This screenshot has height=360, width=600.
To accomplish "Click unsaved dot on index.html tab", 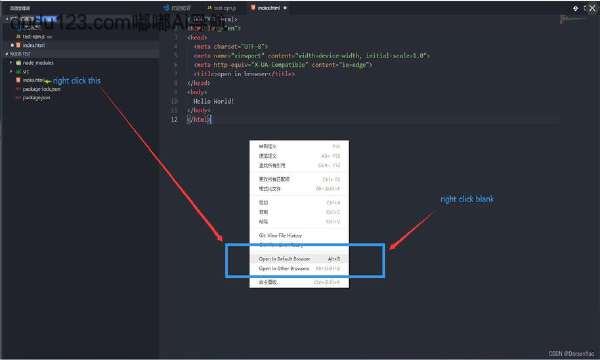I will 285,8.
